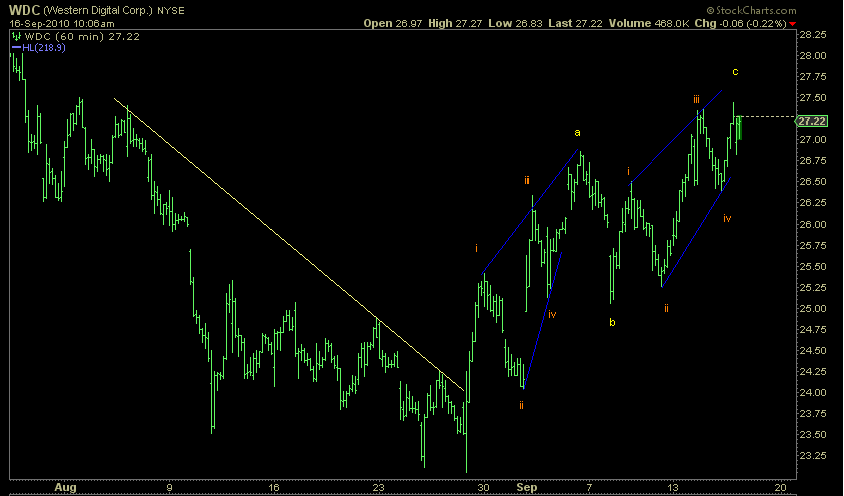Click the yellow wave label c
Screen dimensions: 844x496
click(x=735, y=72)
